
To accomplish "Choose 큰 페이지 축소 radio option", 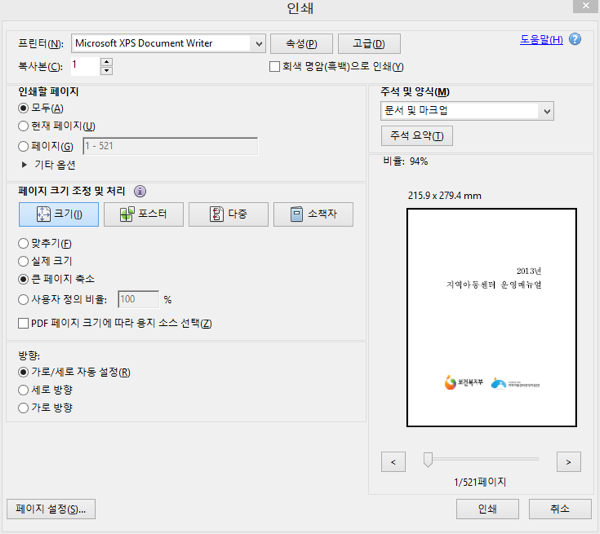I will pos(23,279).
